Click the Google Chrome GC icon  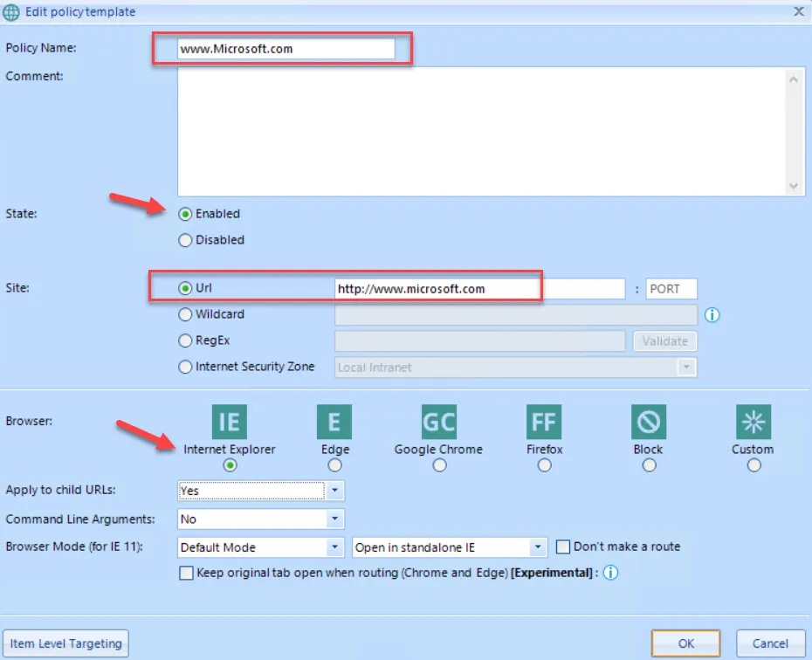point(439,422)
